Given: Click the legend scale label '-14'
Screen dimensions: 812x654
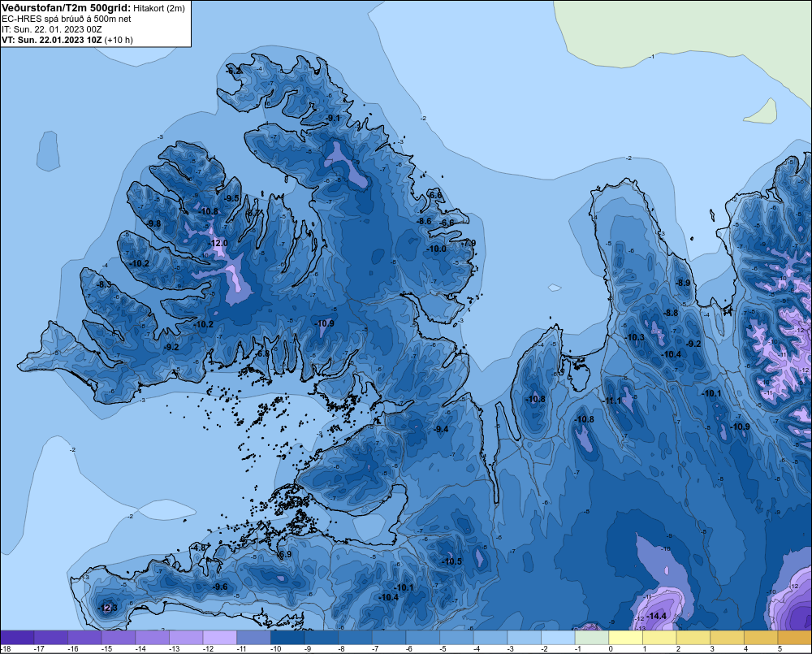Looking at the screenshot, I should click(x=140, y=649).
